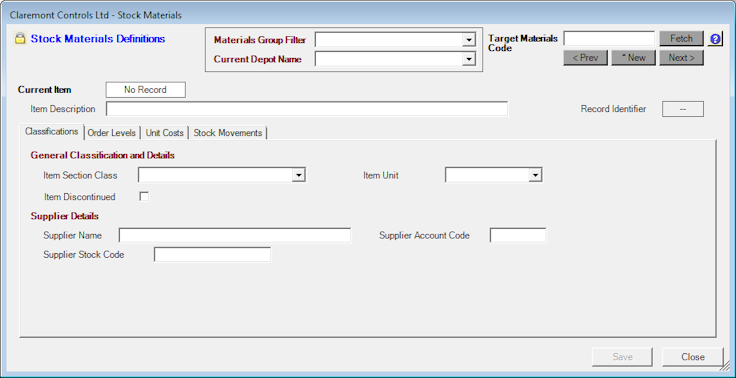Tick the Item Discontinued checkbox
This screenshot has height=378, width=736.
tap(144, 197)
